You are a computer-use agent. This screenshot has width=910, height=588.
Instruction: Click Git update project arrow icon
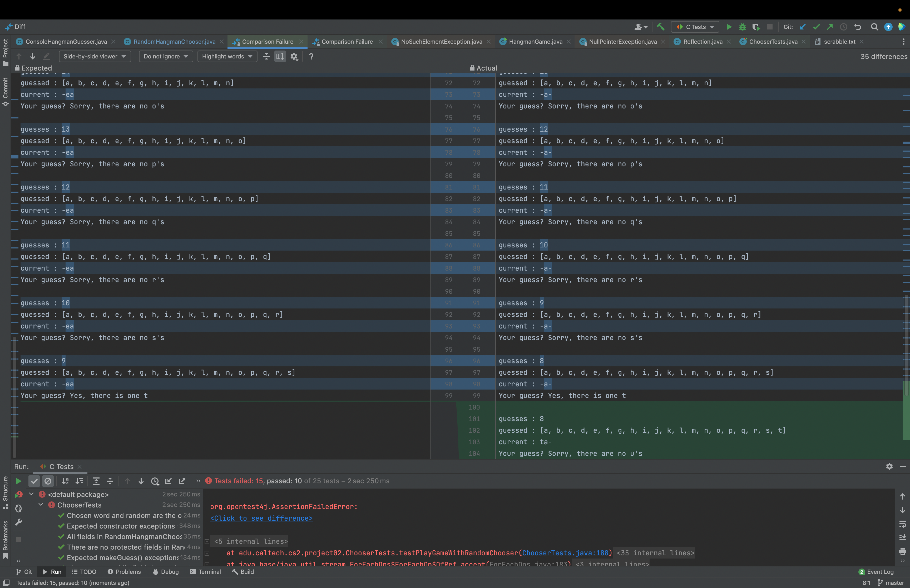coord(802,27)
